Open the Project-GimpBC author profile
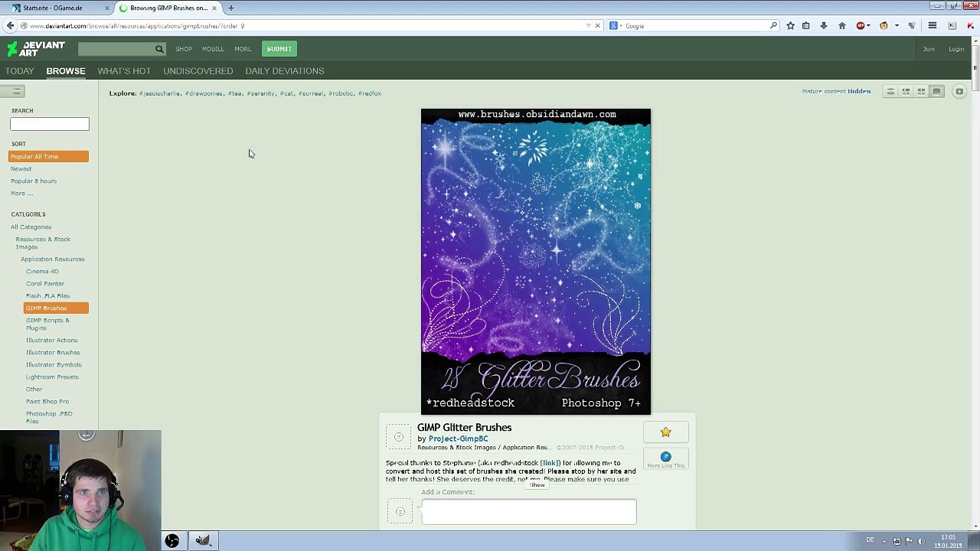The image size is (980, 551). pyautogui.click(x=458, y=439)
